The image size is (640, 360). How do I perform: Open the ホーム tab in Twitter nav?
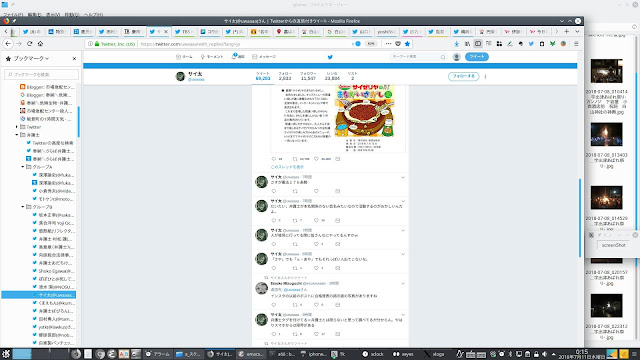(184, 57)
